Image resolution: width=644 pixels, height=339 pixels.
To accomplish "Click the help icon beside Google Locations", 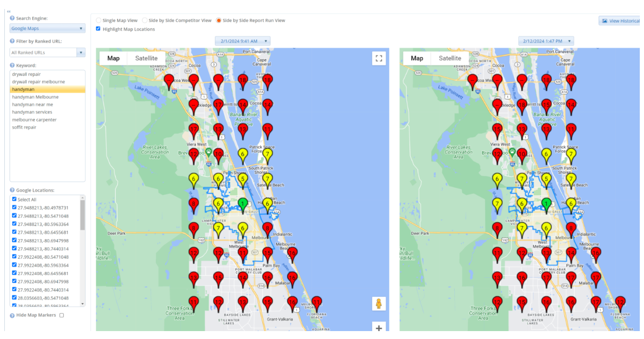I will pos(12,190).
